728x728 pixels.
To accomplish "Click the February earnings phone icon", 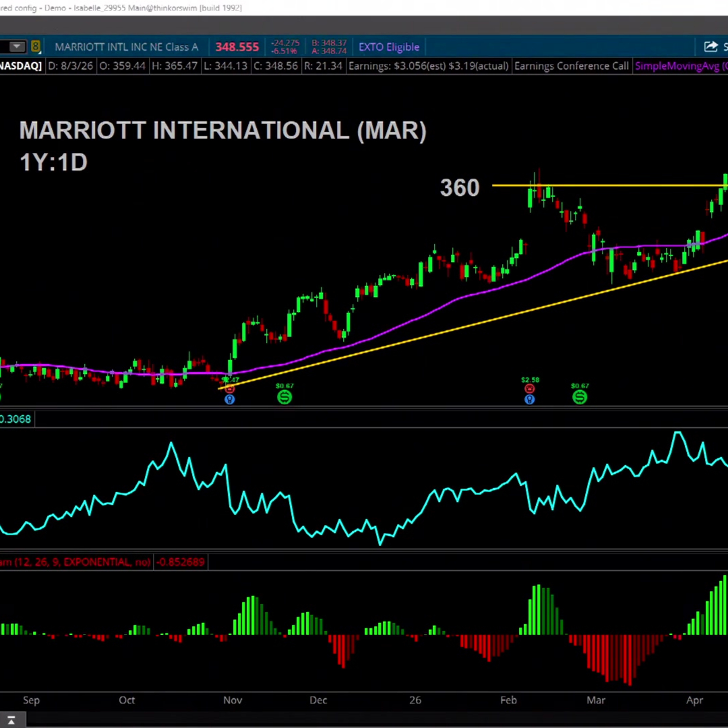I will click(529, 389).
